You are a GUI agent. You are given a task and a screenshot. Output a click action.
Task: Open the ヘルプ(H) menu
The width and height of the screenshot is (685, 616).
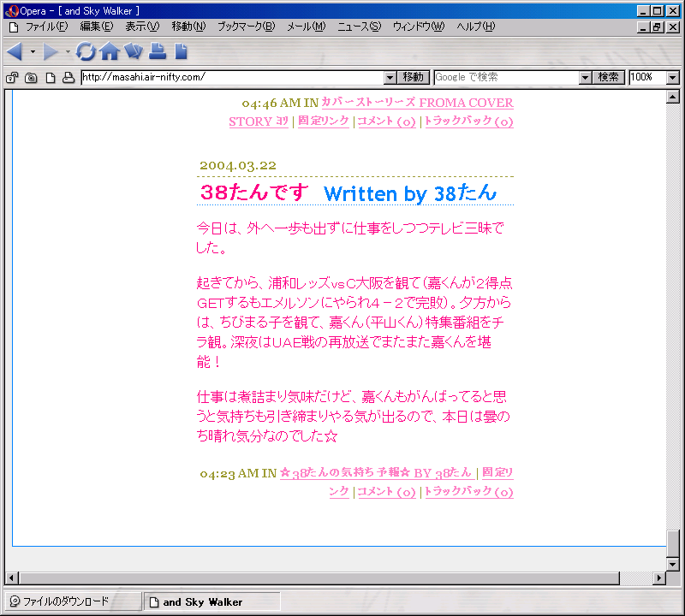tap(476, 27)
